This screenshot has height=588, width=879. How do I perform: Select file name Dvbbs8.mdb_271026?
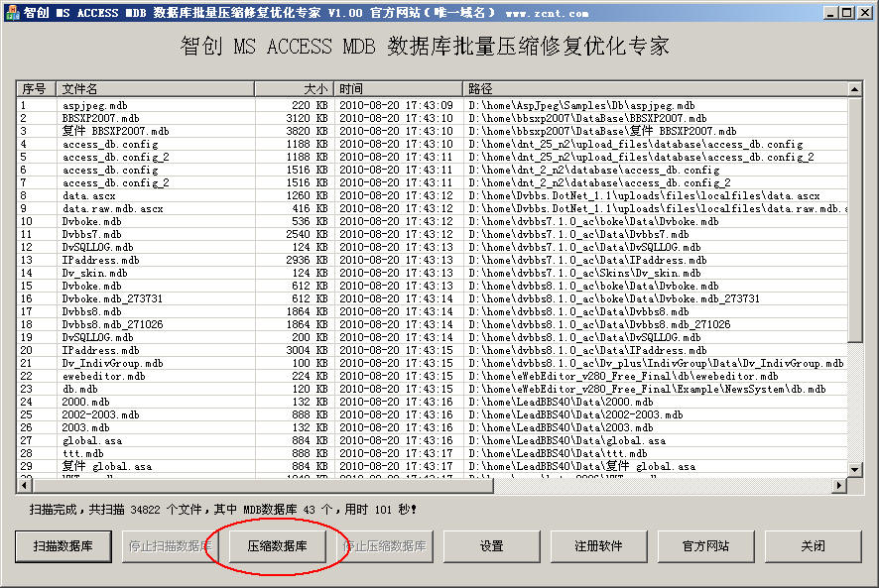[113, 324]
